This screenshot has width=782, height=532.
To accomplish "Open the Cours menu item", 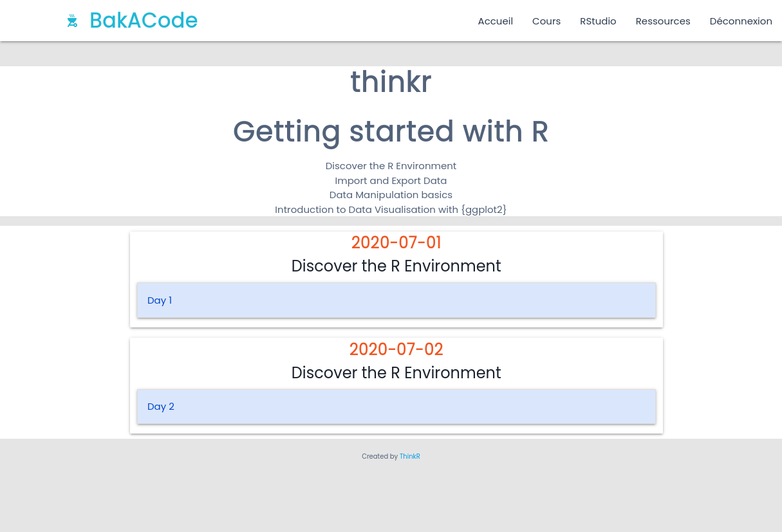I will point(546,21).
